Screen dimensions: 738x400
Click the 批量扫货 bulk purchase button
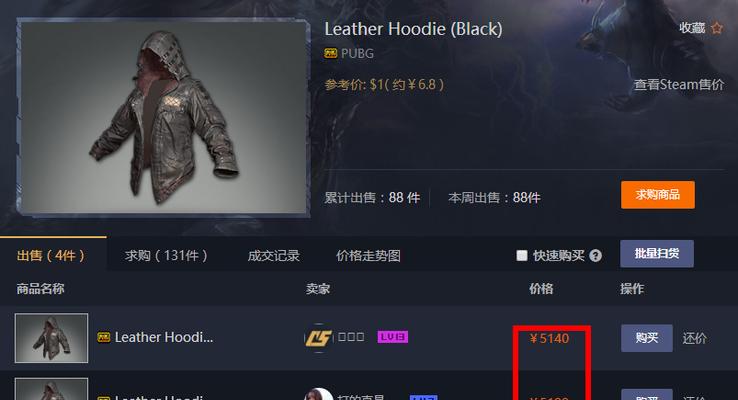(x=657, y=254)
